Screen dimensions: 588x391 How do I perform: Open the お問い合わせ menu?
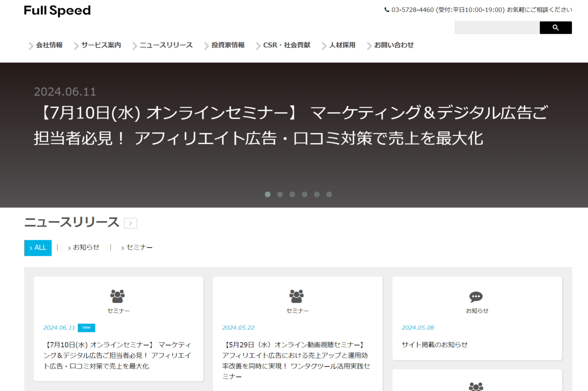click(394, 45)
